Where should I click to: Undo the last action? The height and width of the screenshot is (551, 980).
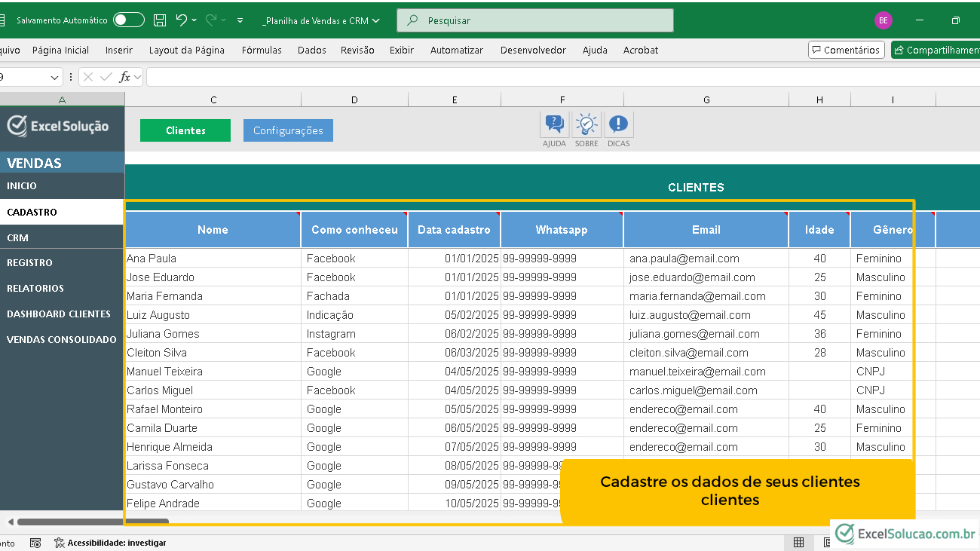point(181,20)
